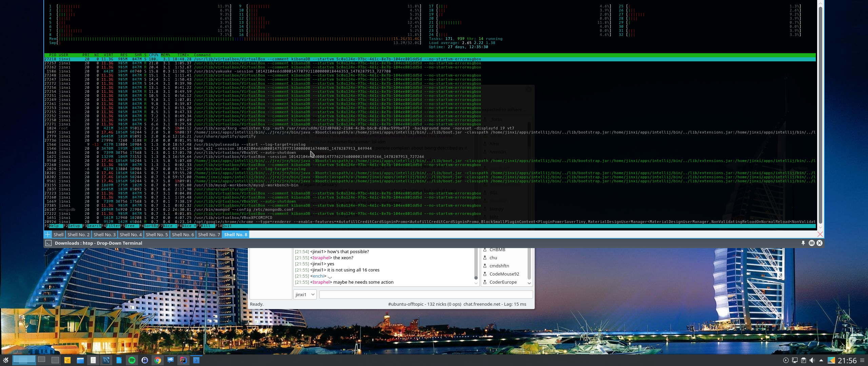Select the yakuake process row PID 1586

coord(430,71)
